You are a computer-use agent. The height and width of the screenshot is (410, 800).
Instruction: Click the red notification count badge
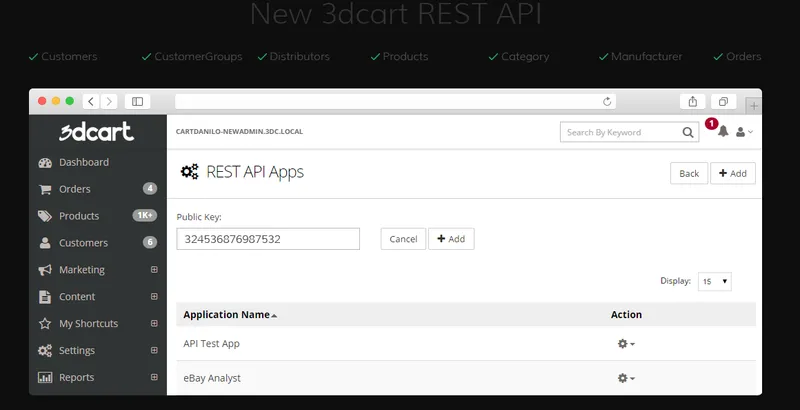point(711,123)
